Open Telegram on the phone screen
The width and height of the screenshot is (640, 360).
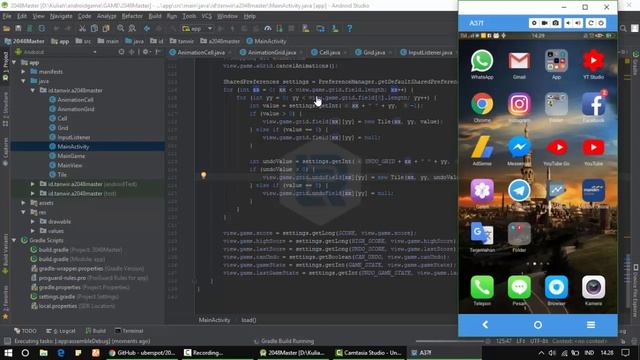point(519,193)
